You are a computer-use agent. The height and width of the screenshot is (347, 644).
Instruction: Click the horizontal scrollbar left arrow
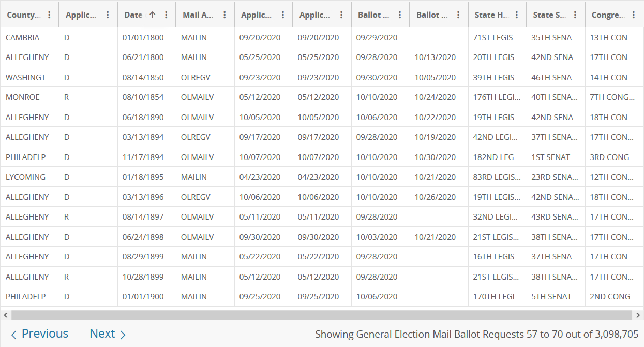point(5,315)
